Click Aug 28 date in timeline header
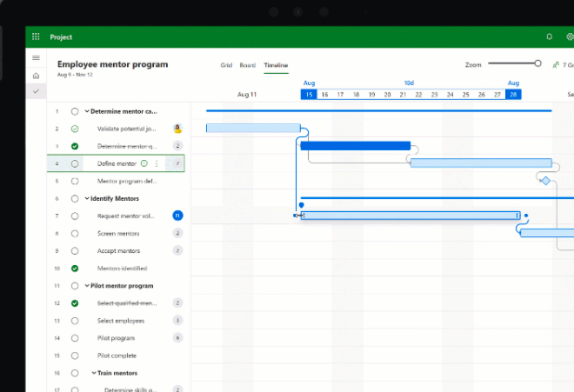574x392 pixels. pos(513,95)
